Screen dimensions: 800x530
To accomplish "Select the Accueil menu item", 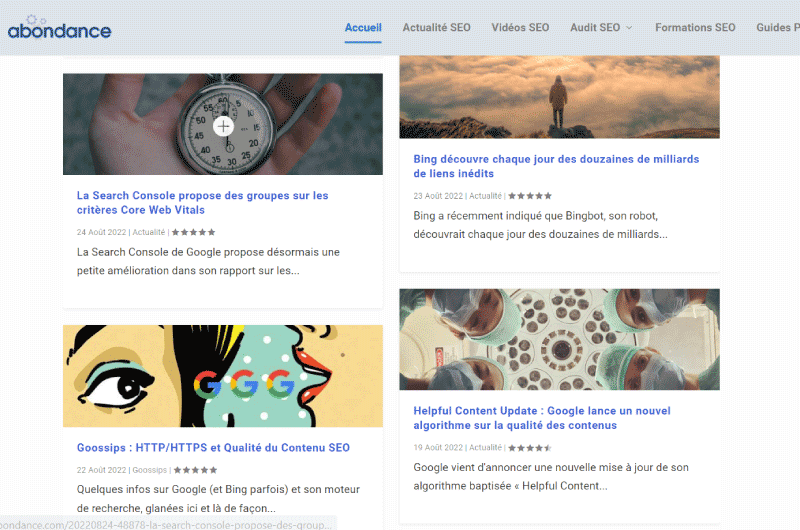I will 363,28.
